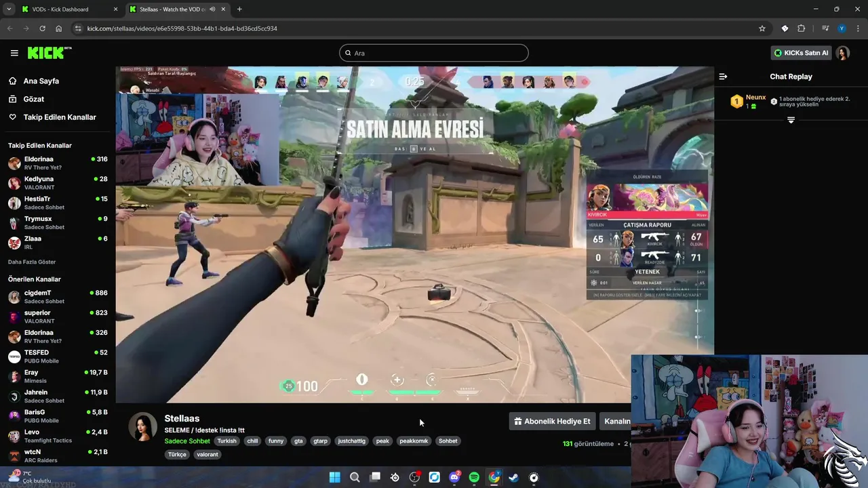
Task: Open Jahrein channel in sidebar
Action: pyautogui.click(x=58, y=396)
